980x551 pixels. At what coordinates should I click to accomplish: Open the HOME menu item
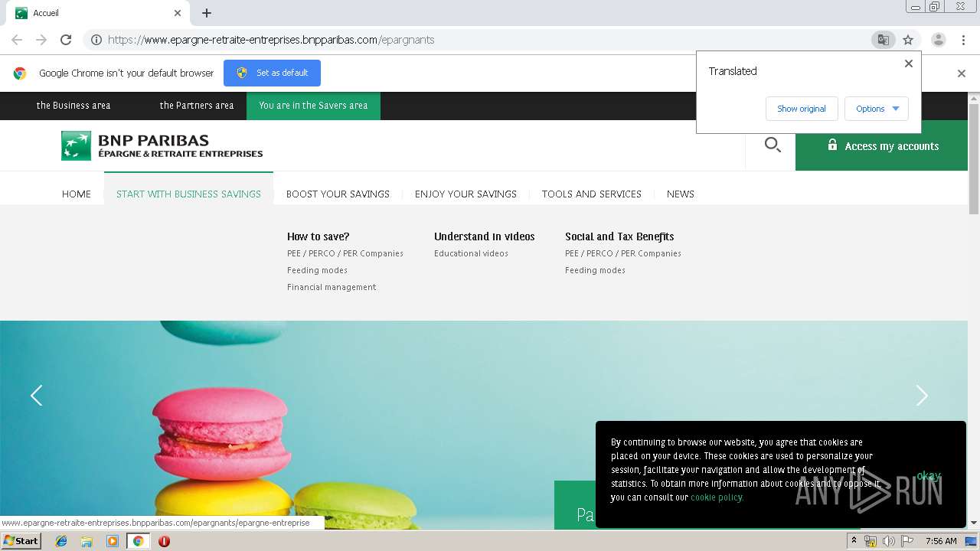77,194
